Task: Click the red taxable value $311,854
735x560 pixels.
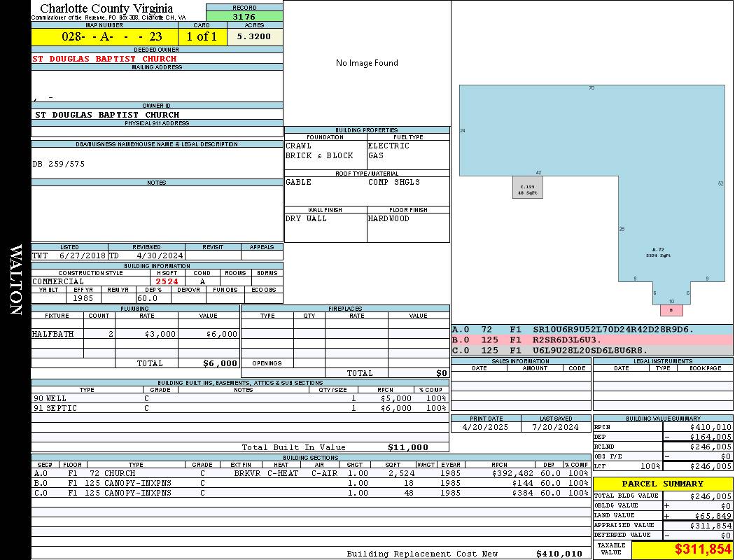Action: [x=703, y=549]
